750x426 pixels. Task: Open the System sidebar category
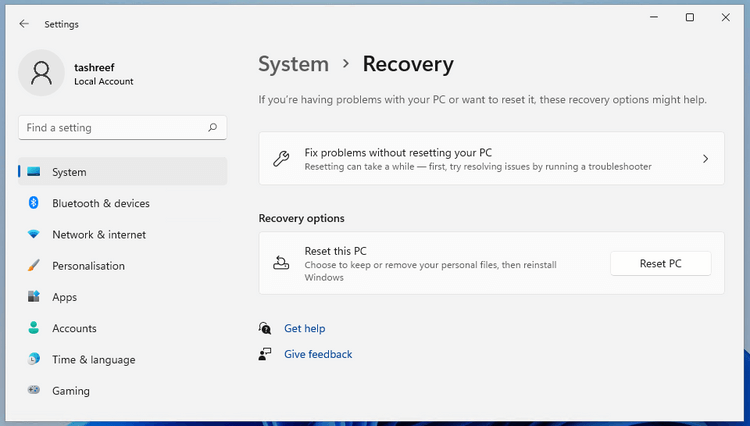[69, 172]
